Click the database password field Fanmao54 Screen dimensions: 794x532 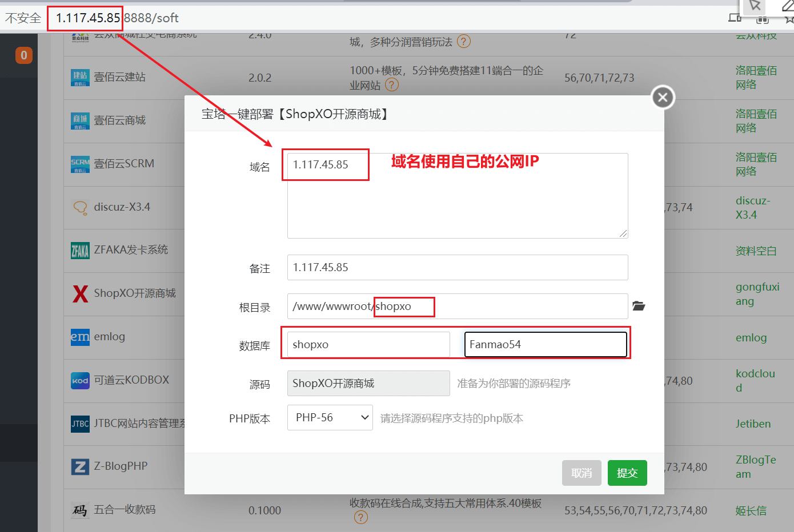[546, 345]
